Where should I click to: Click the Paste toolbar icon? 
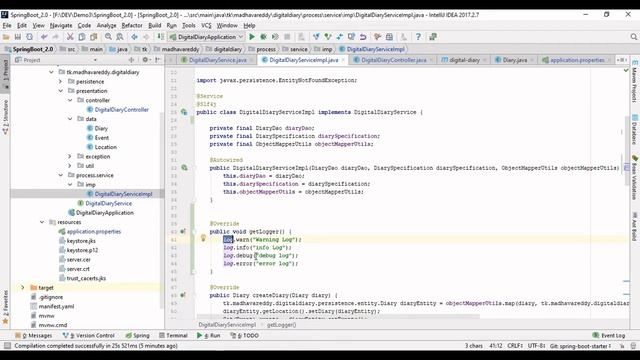pos(94,37)
